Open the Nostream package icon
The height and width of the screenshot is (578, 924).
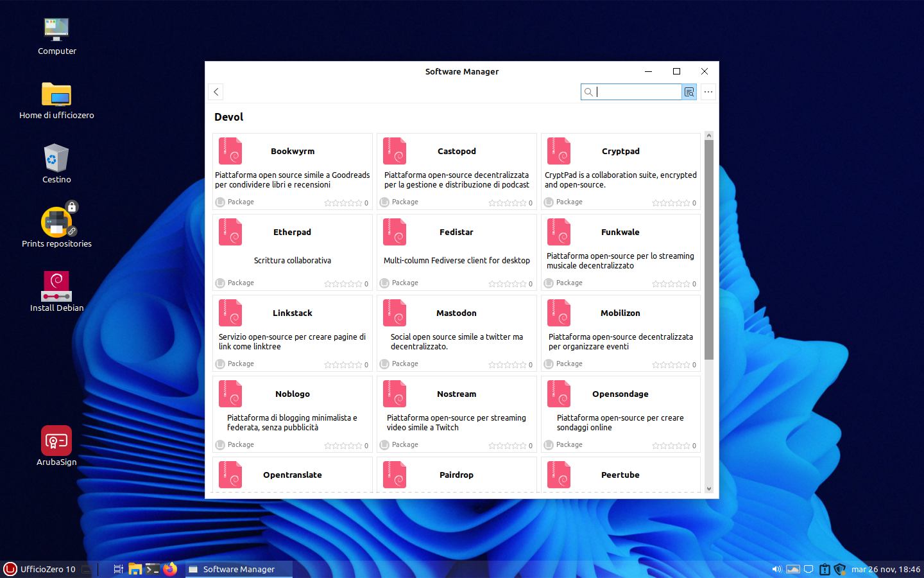pos(395,394)
